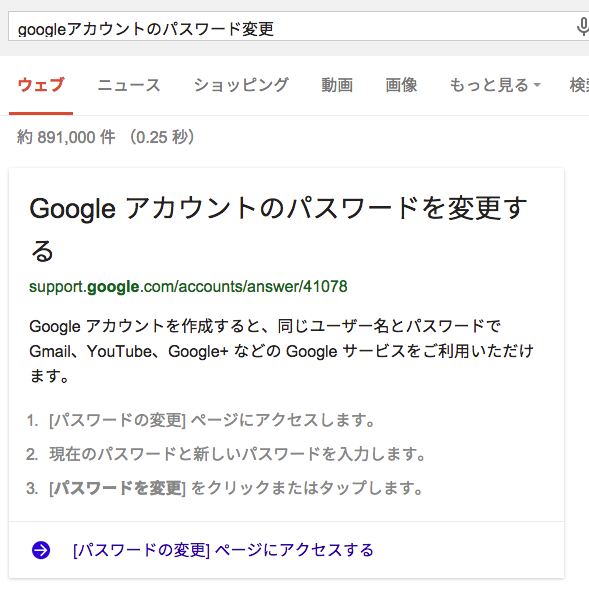
Task: Switch to the 動画 tab
Action: point(337,85)
